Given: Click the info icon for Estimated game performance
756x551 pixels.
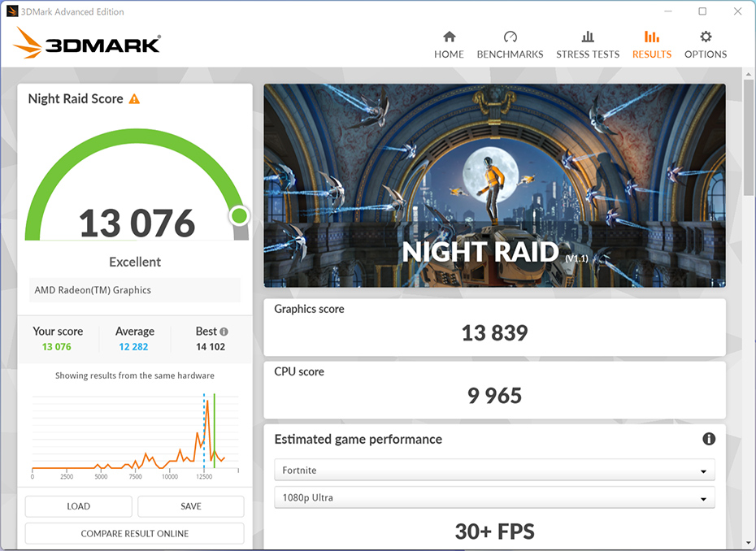Looking at the screenshot, I should tap(709, 439).
